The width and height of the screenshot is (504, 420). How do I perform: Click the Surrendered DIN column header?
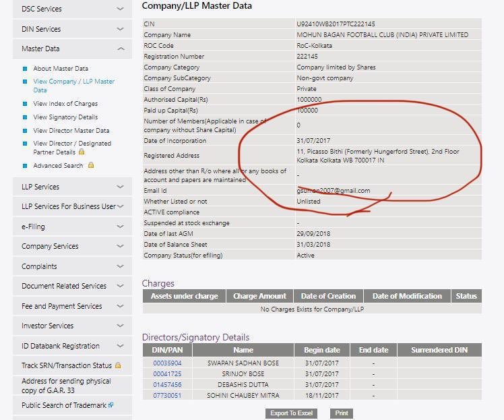(439, 350)
